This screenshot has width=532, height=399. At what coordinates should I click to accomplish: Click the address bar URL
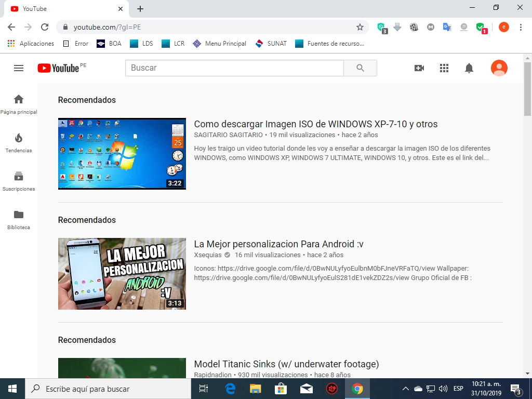pyautogui.click(x=107, y=27)
